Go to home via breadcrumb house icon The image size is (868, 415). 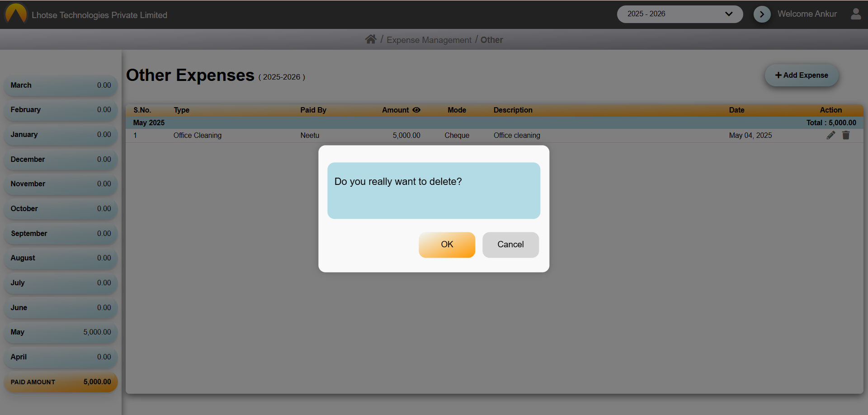(371, 39)
